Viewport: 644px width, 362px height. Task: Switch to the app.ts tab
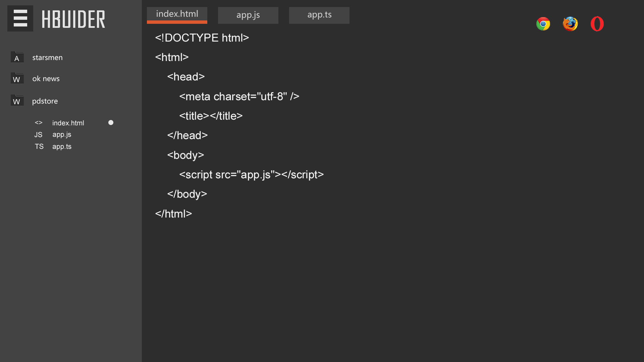(319, 15)
